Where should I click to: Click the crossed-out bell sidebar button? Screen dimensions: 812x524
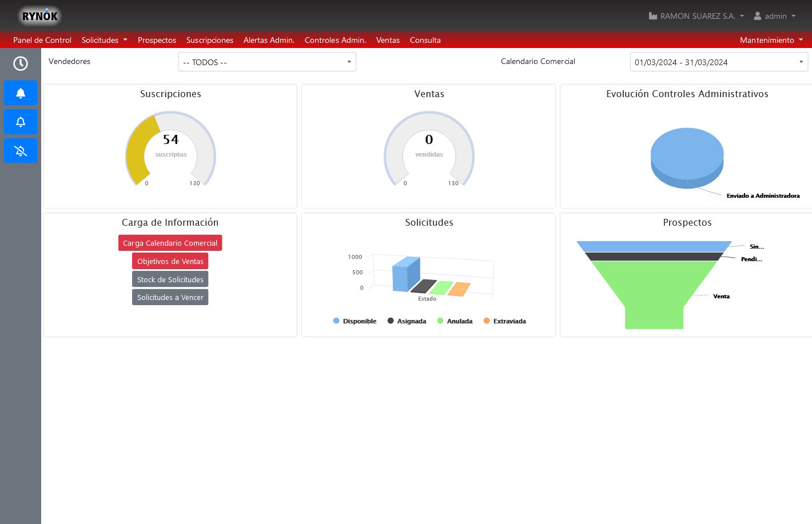pos(21,151)
